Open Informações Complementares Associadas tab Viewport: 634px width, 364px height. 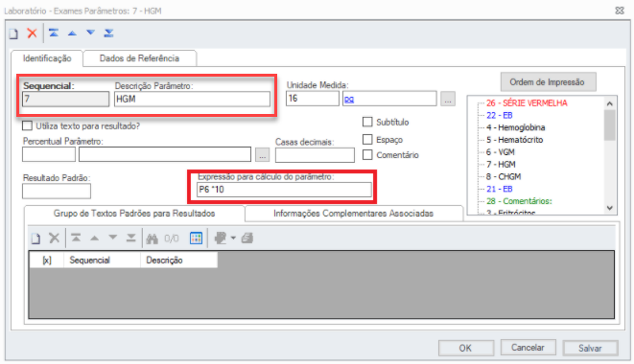(x=353, y=214)
